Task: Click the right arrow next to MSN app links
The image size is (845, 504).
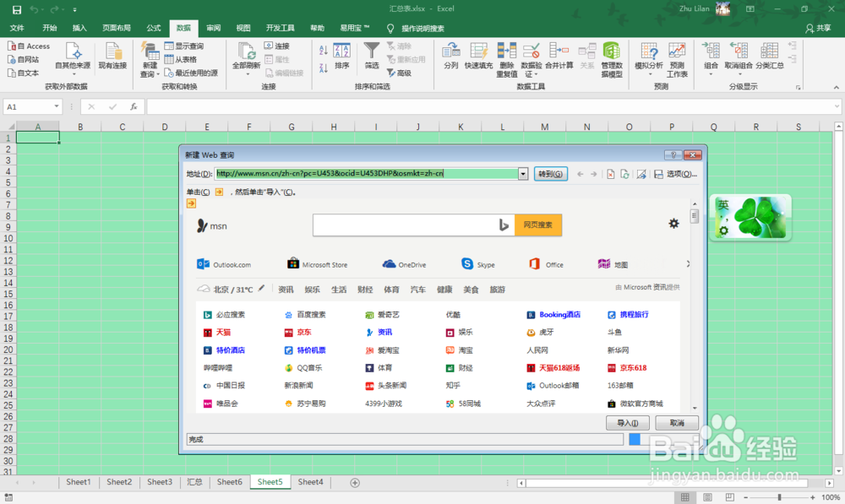Action: [688, 264]
